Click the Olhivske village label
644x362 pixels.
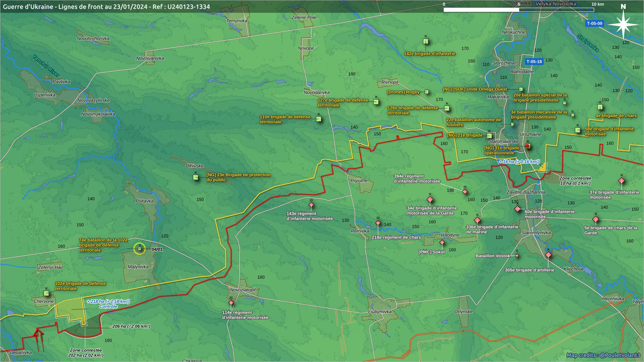[195, 166]
